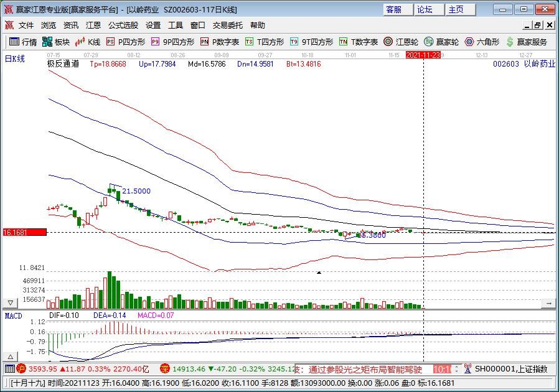The image size is (559, 392).
Task: Launch the 赢家轮 tool
Action: coord(441,42)
